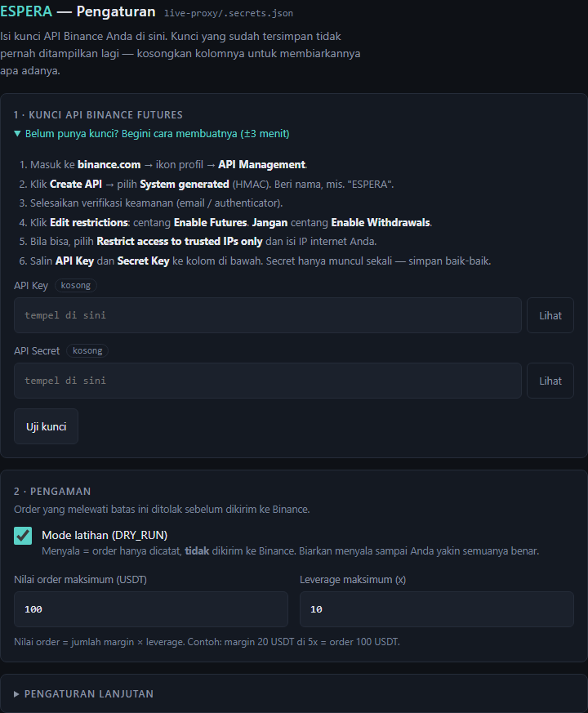Click 'Enable Futures' text in step 4

[x=210, y=222]
